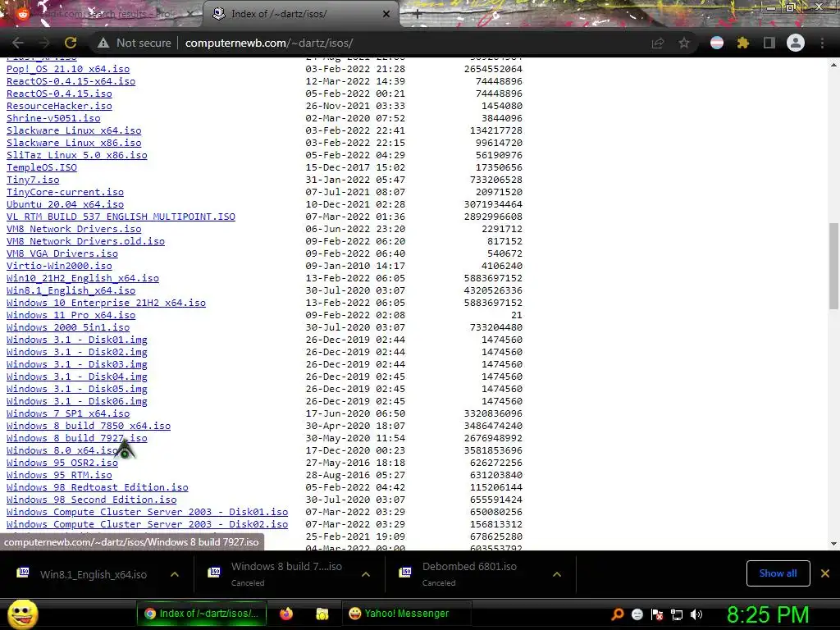Show all downloads

tap(778, 573)
